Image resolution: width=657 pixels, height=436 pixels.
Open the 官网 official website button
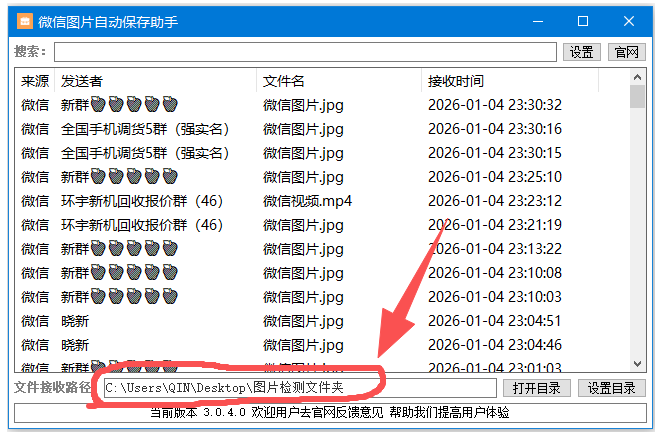[x=626, y=52]
